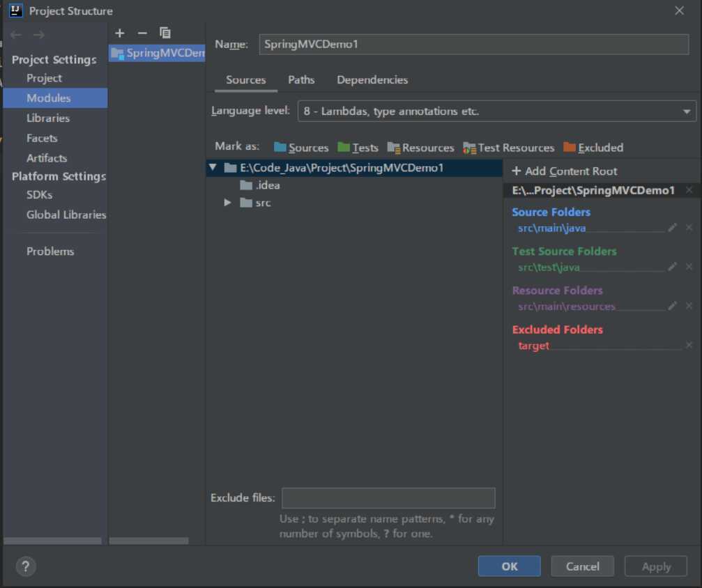The width and height of the screenshot is (702, 588).
Task: Mark the selected folder as Excluded
Action: pos(593,147)
